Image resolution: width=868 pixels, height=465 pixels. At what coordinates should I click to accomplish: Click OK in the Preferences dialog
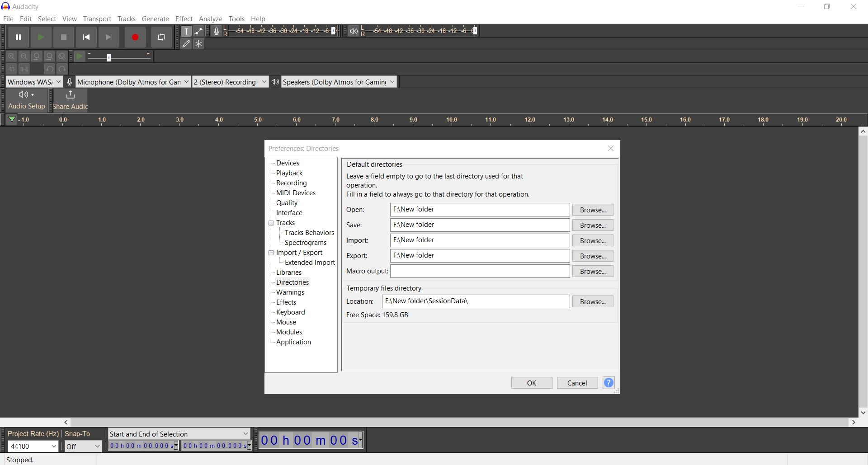coord(531,383)
